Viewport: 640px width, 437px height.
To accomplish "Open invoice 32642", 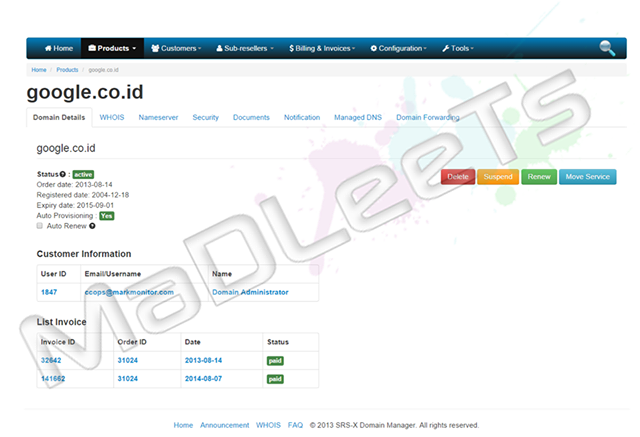I will [x=51, y=360].
